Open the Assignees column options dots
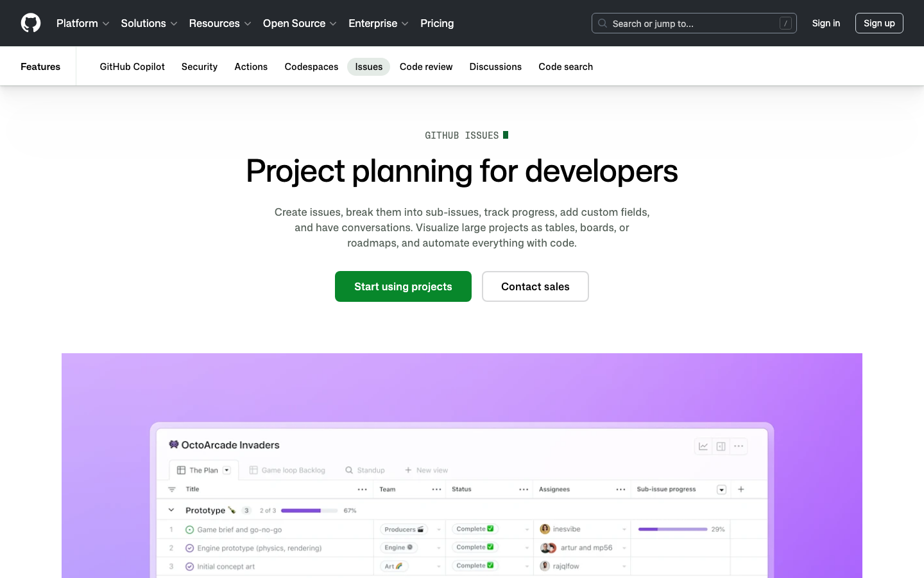 [620, 489]
